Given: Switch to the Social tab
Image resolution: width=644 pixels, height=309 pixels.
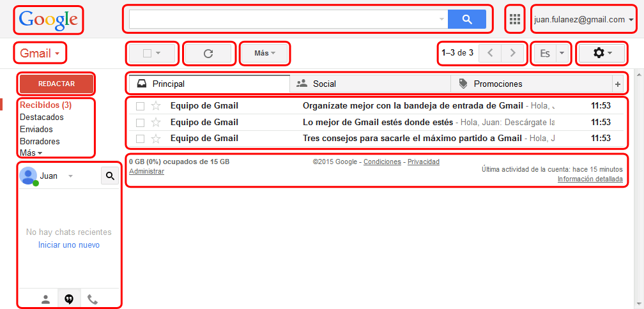Looking at the screenshot, I should tap(370, 84).
